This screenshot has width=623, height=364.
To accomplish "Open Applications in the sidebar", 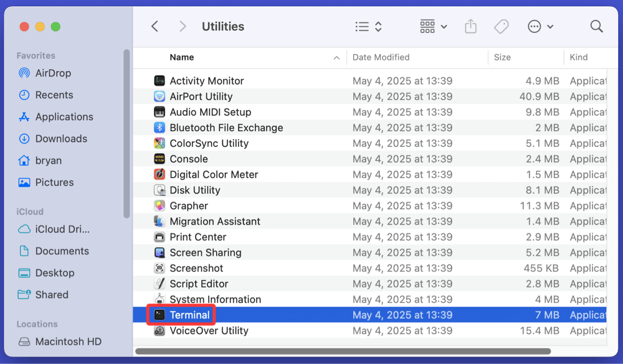I will coord(64,117).
